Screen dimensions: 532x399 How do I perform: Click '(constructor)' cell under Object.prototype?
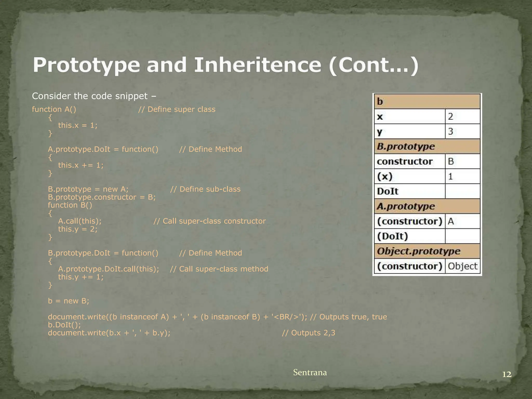(410, 266)
